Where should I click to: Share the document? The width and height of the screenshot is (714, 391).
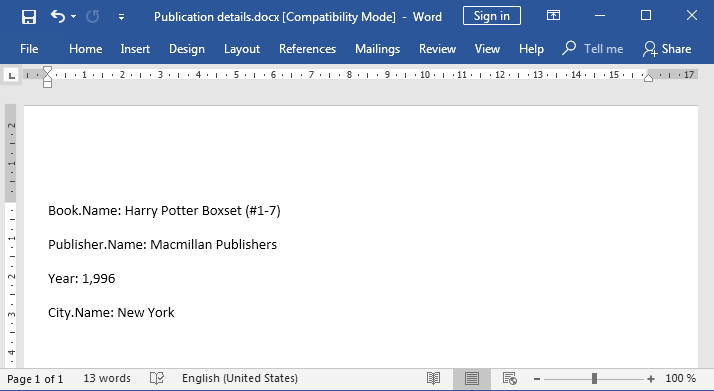[x=667, y=49]
